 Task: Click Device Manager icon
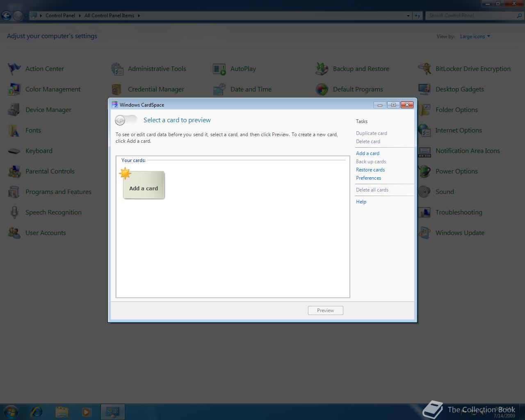click(14, 110)
